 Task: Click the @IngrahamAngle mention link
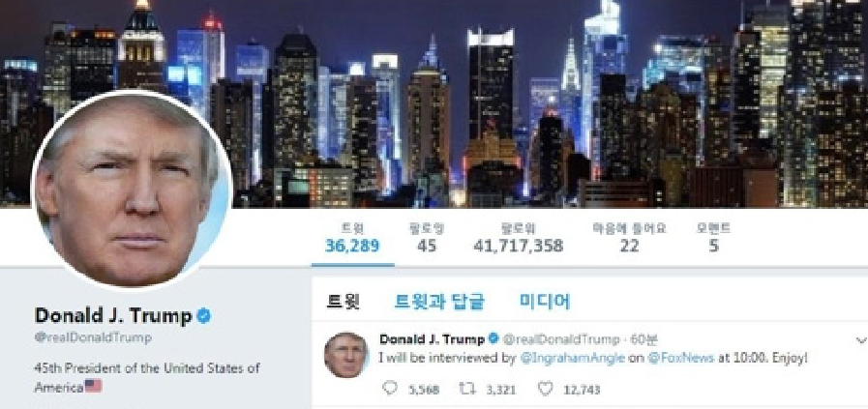pos(573,358)
